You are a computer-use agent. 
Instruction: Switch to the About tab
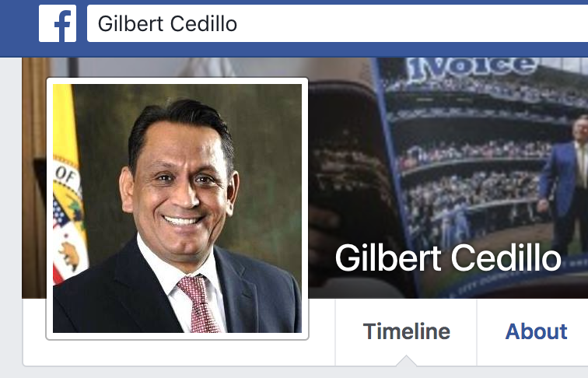536,332
